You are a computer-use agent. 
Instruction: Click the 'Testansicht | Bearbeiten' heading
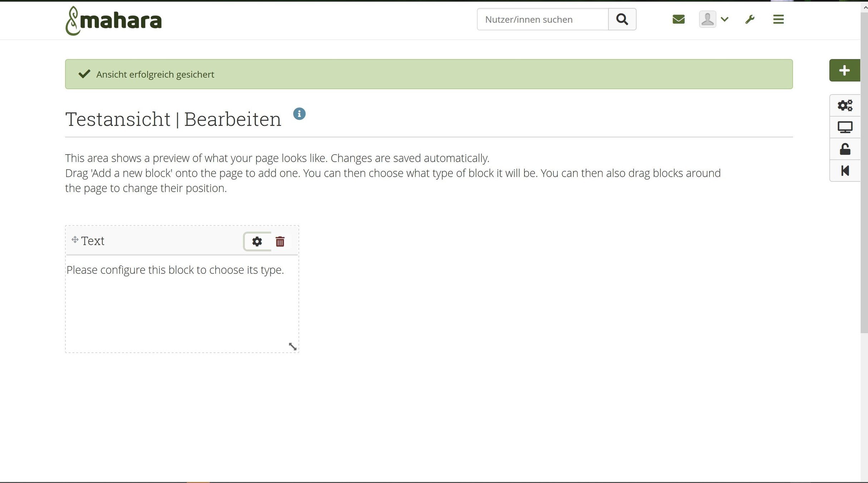173,119
